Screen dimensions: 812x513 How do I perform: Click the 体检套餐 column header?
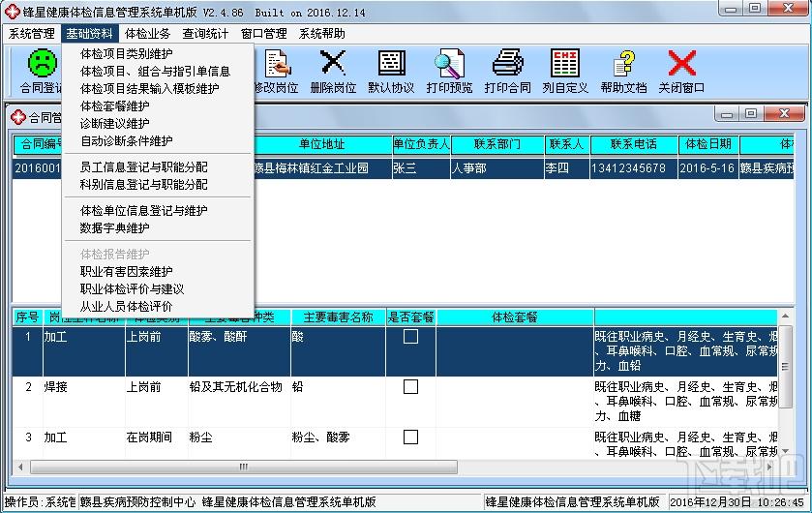point(515,317)
